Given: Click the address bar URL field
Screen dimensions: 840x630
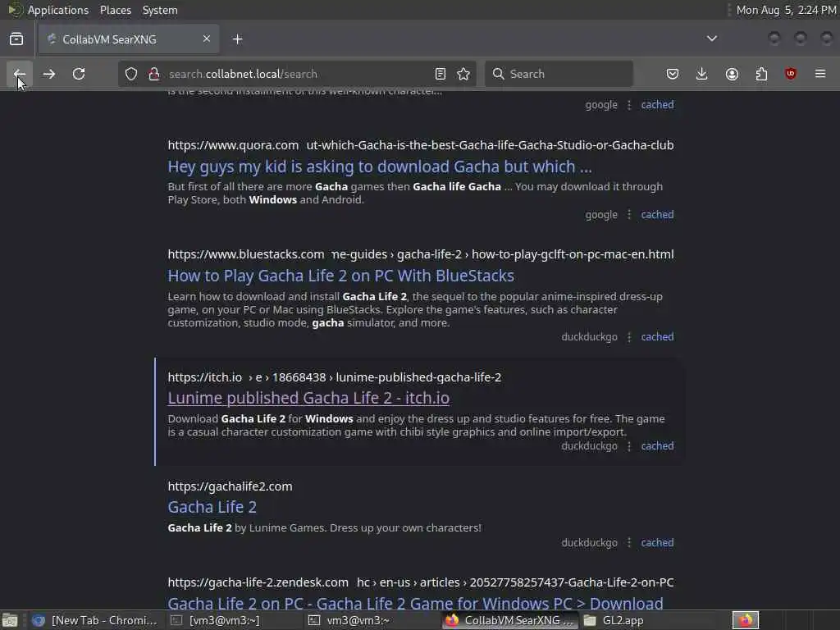Looking at the screenshot, I should pos(299,74).
